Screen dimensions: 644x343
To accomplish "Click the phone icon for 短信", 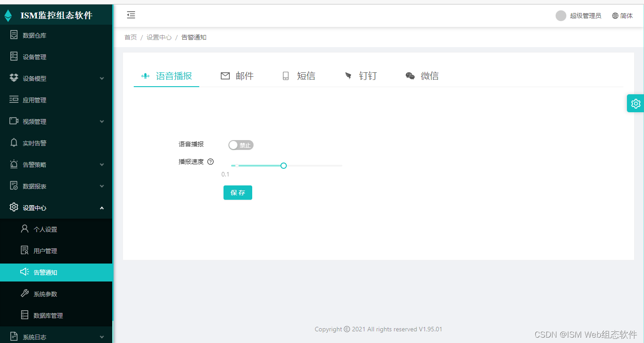I will [285, 76].
